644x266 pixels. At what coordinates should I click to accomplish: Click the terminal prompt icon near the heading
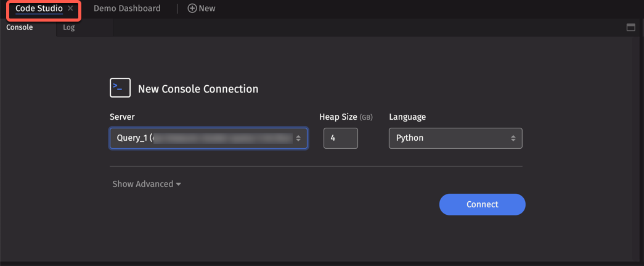pyautogui.click(x=120, y=88)
